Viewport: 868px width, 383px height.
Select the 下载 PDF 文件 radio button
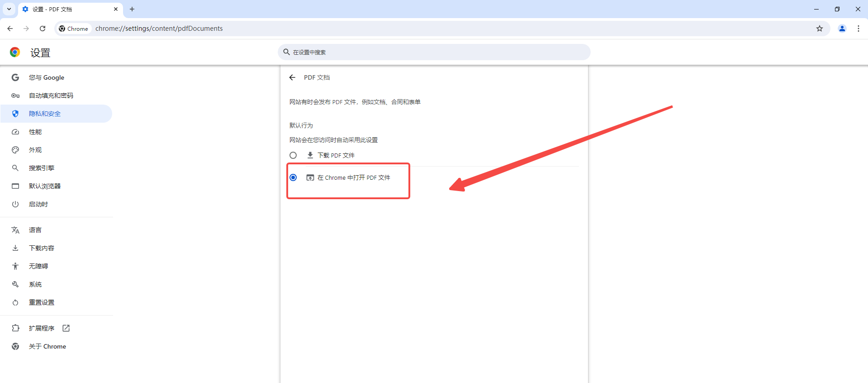293,155
